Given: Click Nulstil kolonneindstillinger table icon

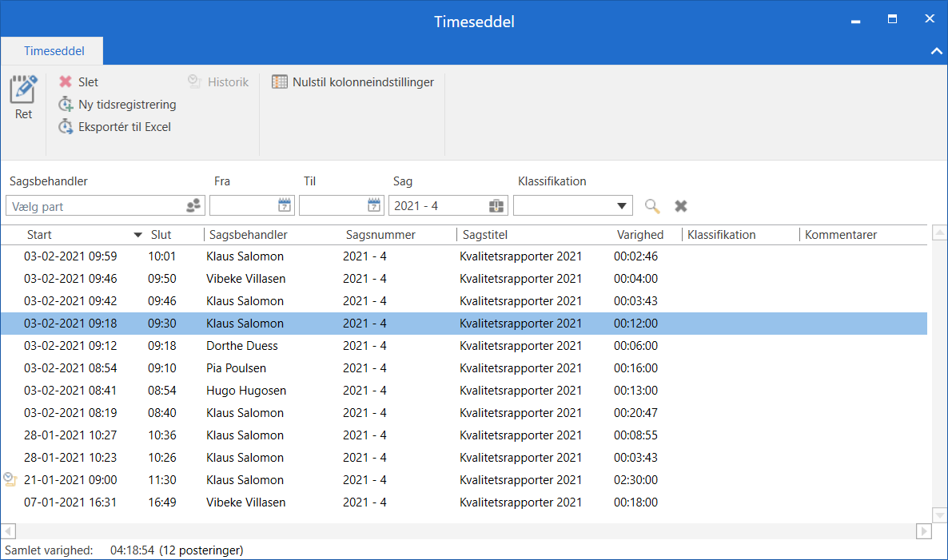Looking at the screenshot, I should tap(280, 82).
